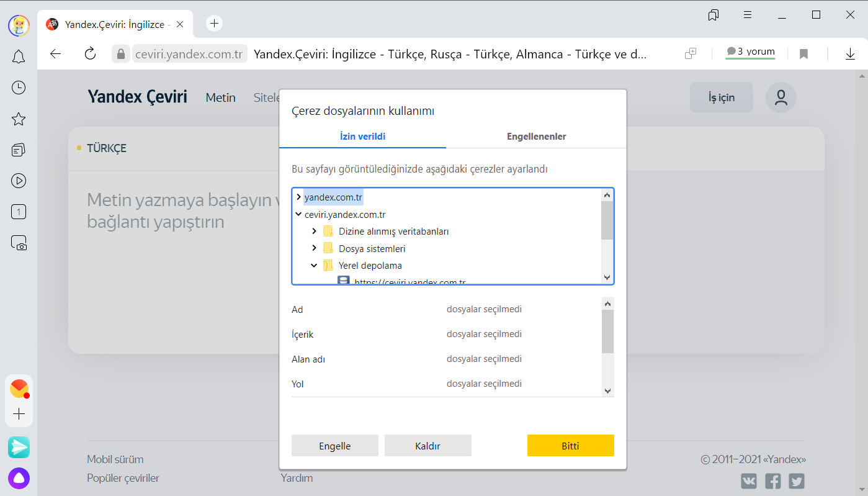This screenshot has height=496, width=868.
Task: Select yandex.com.tr in cookie tree
Action: click(x=333, y=197)
